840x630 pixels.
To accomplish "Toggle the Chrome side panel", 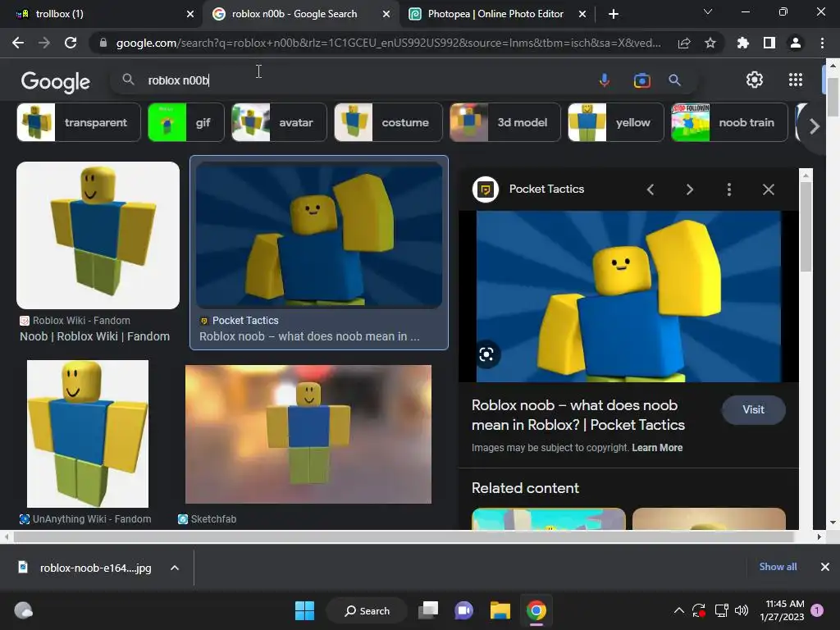I will click(769, 43).
